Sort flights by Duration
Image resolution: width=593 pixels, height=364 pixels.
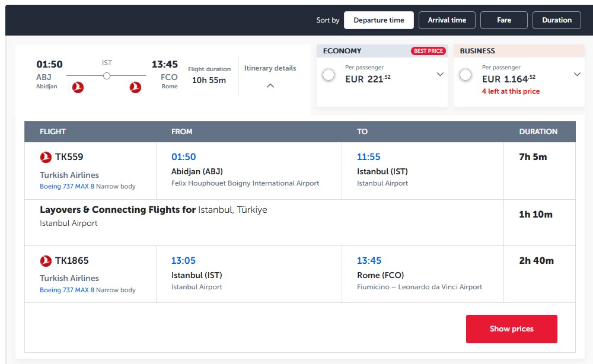(x=557, y=20)
